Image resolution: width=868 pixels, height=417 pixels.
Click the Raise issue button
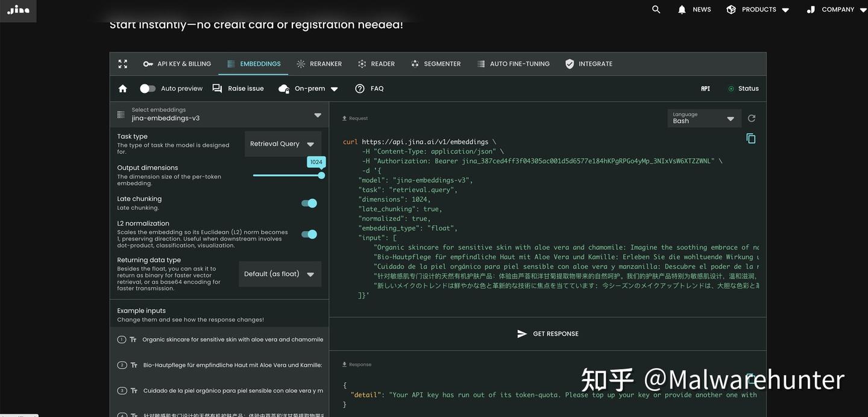point(238,89)
